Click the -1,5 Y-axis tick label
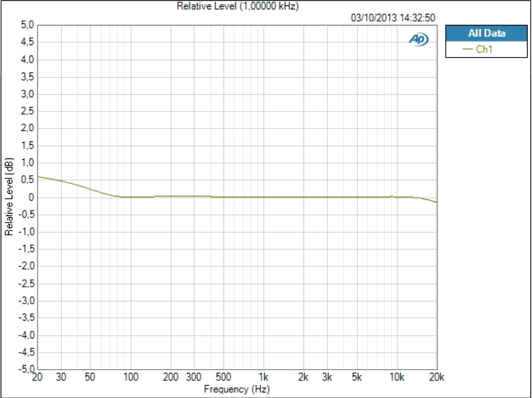This screenshot has width=532, height=398. pyautogui.click(x=26, y=249)
